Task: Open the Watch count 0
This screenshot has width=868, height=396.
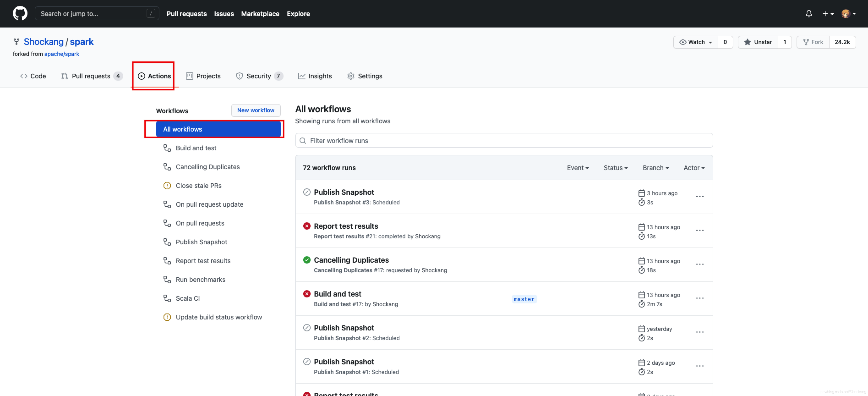Action: point(725,42)
